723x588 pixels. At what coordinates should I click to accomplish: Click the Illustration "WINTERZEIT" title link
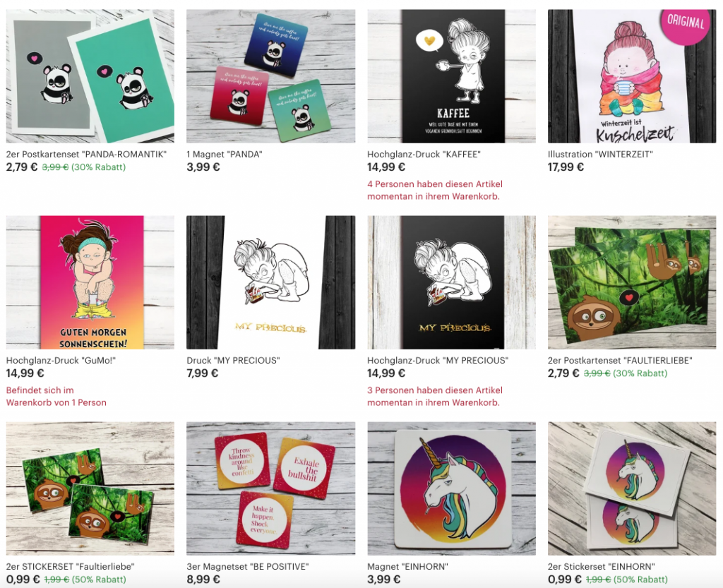coord(600,155)
